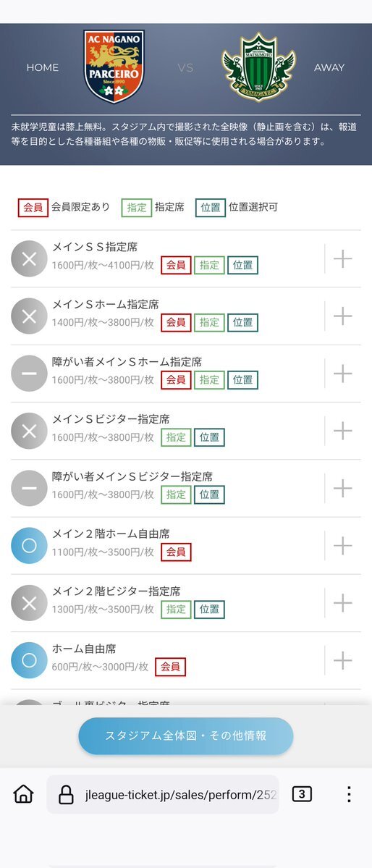Tap the sold-out X icon for メインＳＳ指定席
The width and height of the screenshot is (372, 868).
point(30,258)
